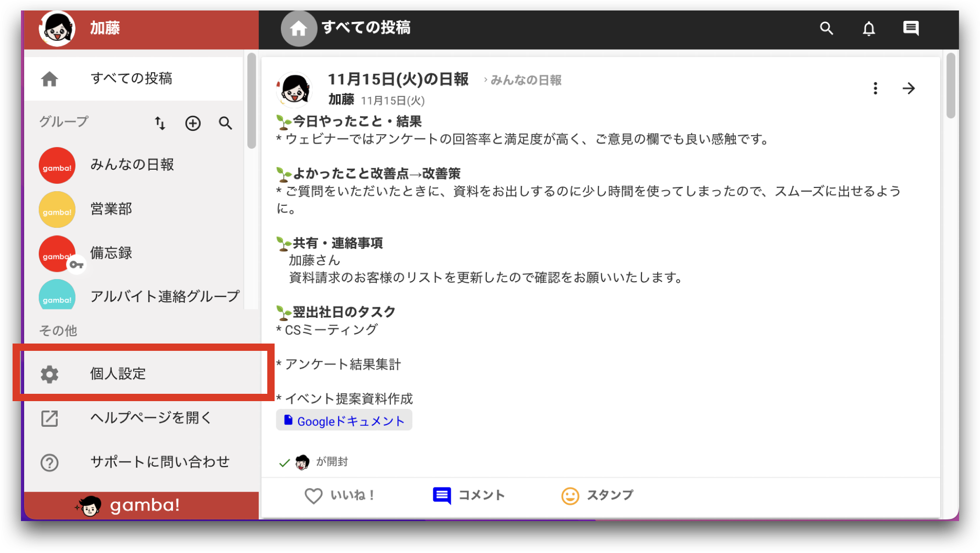Search groups with the magnifier icon

tap(225, 123)
